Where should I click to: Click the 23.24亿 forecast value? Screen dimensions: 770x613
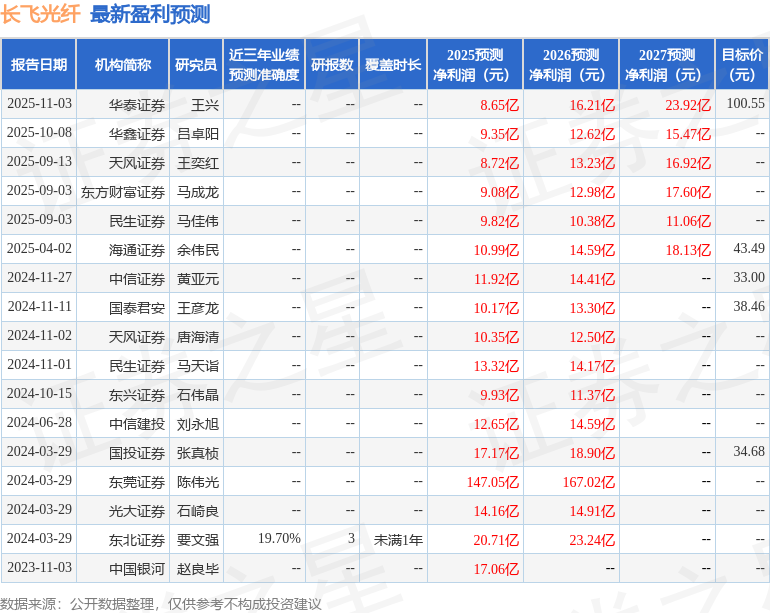pyautogui.click(x=592, y=539)
